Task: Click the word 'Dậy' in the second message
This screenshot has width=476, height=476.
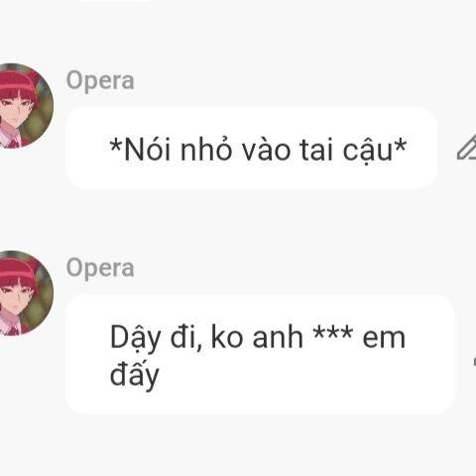Action: point(135,339)
